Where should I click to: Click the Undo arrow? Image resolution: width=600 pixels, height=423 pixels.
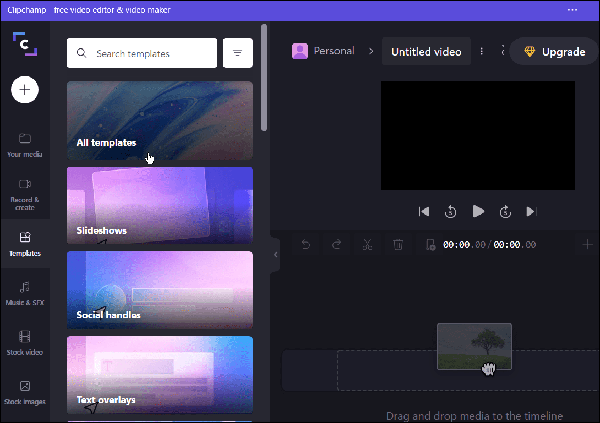point(306,244)
